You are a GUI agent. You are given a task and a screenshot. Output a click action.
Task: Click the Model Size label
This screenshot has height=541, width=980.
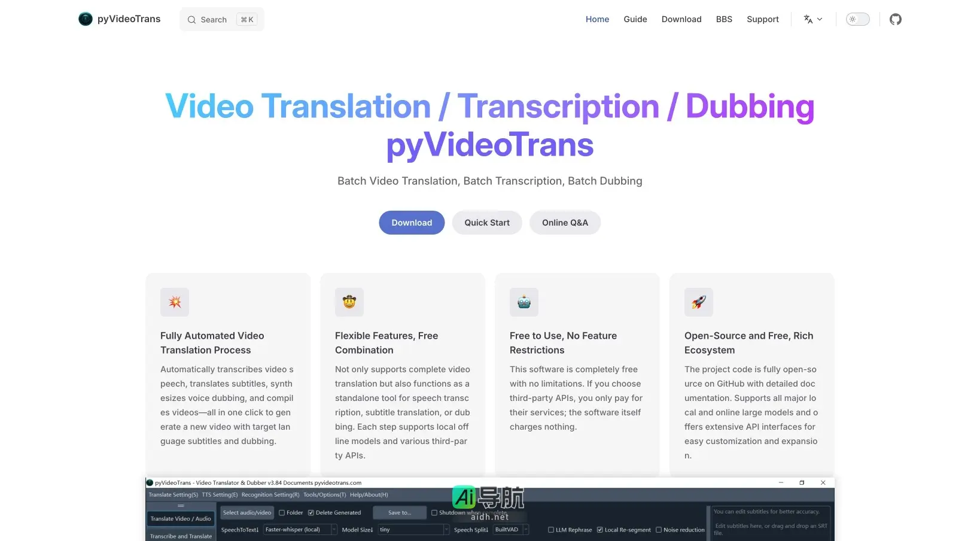(x=357, y=530)
